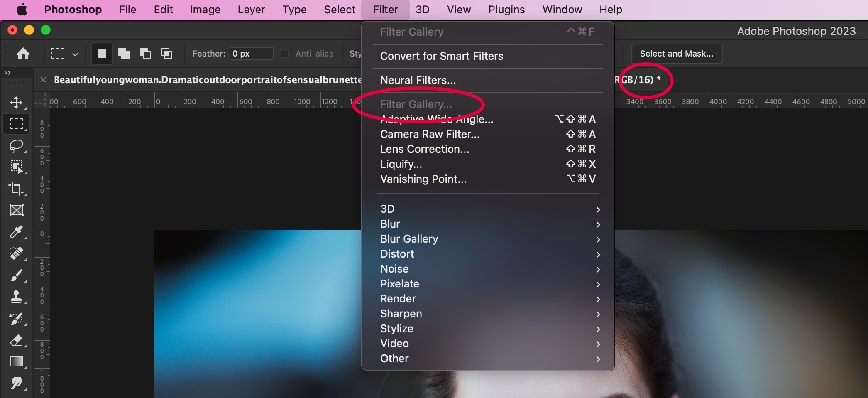Open the Photoshop application menu
This screenshot has width=868, height=398.
(73, 10)
